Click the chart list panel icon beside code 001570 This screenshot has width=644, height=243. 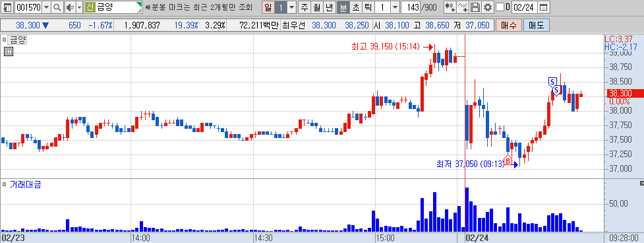(x=7, y=7)
